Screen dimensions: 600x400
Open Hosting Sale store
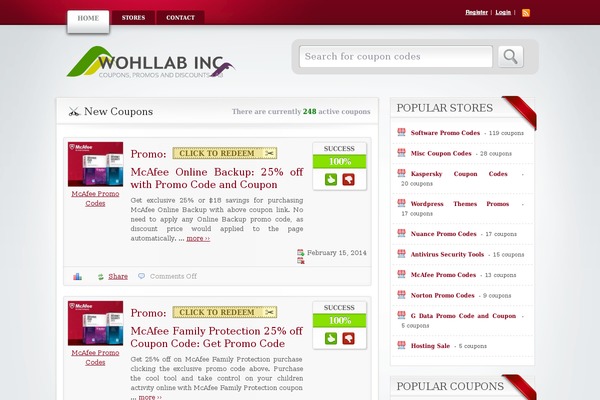coord(430,346)
